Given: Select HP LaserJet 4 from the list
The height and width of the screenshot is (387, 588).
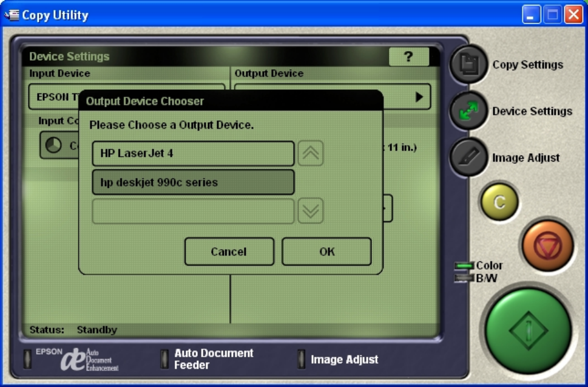Looking at the screenshot, I should 193,153.
